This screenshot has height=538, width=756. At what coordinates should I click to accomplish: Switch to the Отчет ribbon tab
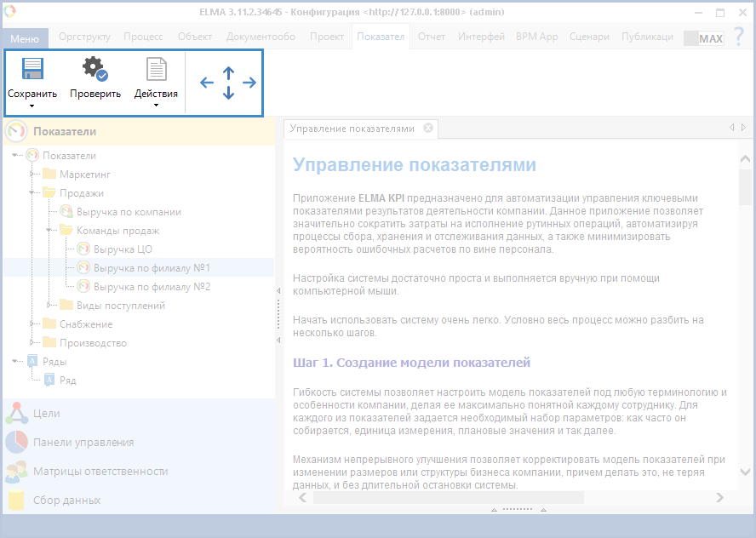[432, 37]
